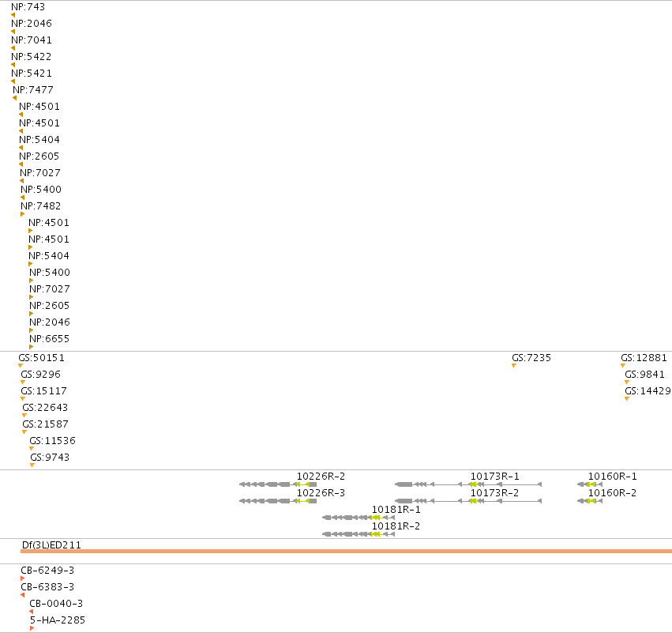Click NP:2046 label directly under NP:743
The height and width of the screenshot is (633, 672).
tap(32, 24)
